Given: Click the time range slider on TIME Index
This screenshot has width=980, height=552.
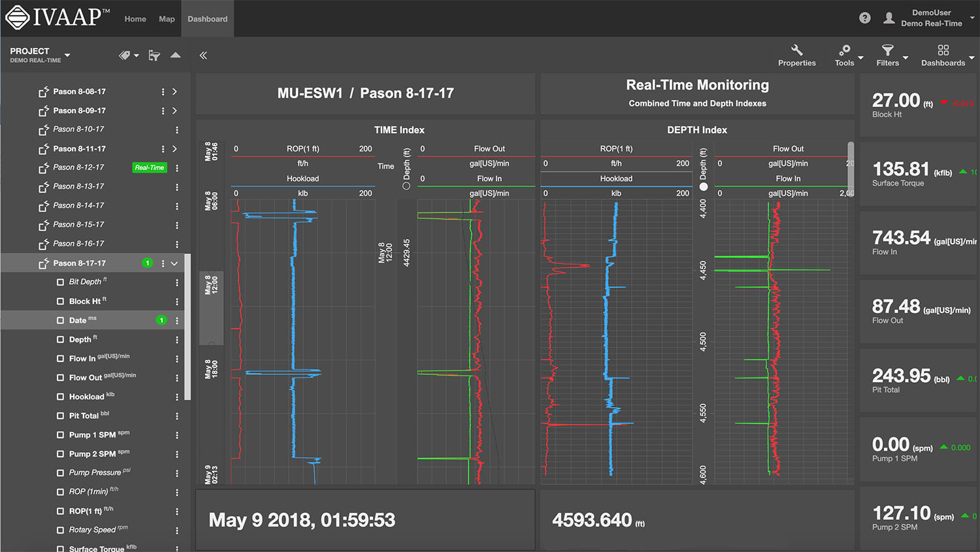Looking at the screenshot, I should click(x=211, y=308).
